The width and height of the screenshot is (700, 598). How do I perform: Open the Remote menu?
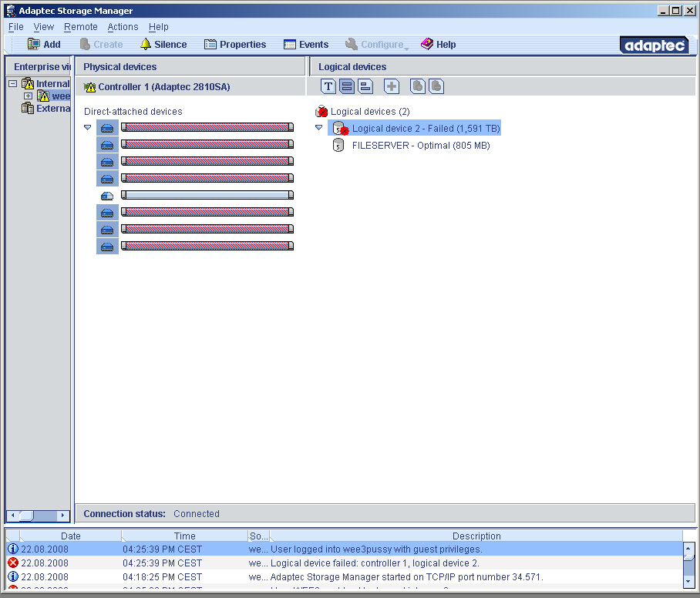pos(80,27)
